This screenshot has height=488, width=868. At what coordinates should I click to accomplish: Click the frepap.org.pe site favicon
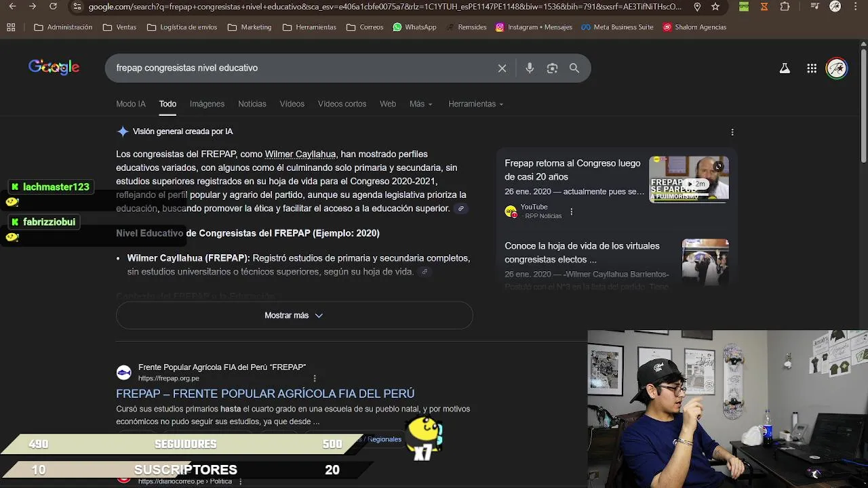click(124, 372)
